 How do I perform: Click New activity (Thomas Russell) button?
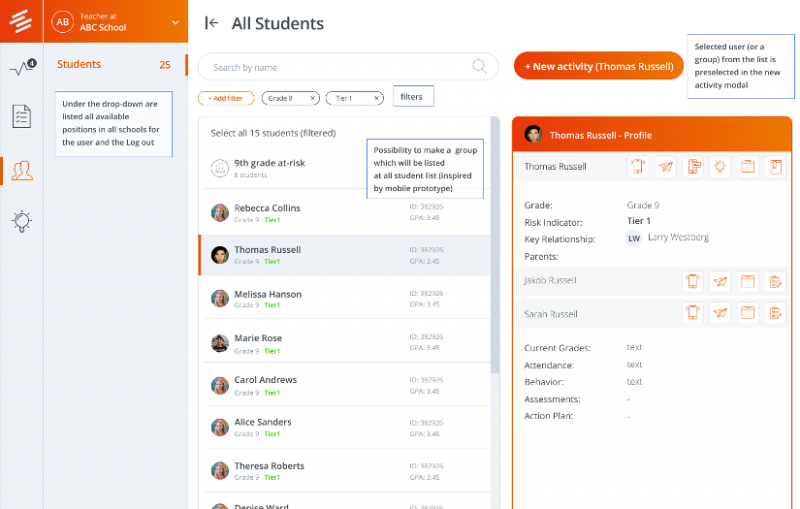point(598,66)
